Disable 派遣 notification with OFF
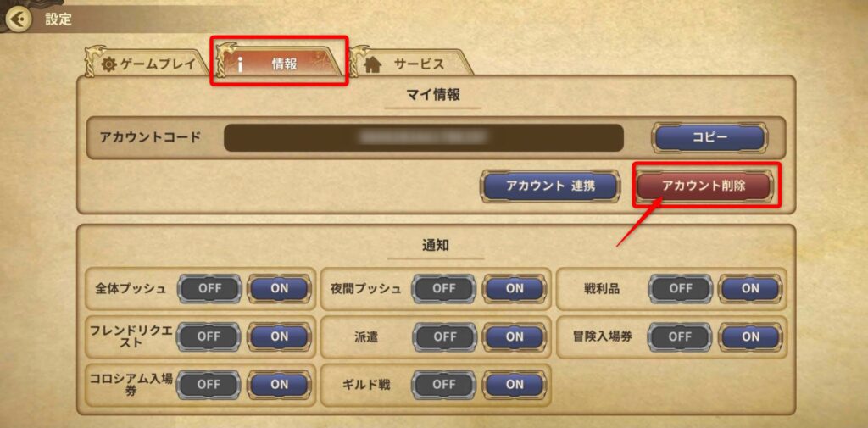 (444, 336)
